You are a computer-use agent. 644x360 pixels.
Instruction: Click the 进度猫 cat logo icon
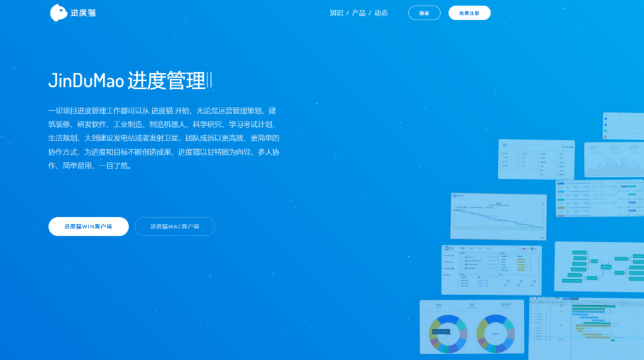tap(58, 13)
